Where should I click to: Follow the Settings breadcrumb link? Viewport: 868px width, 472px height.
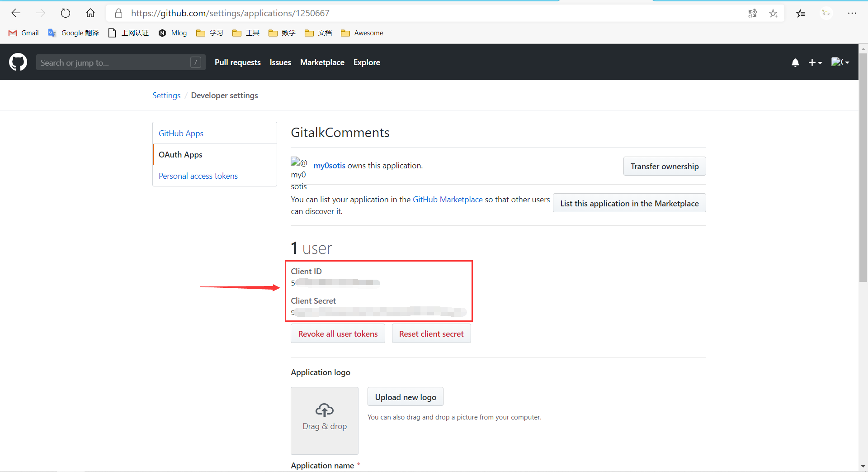[x=166, y=95]
